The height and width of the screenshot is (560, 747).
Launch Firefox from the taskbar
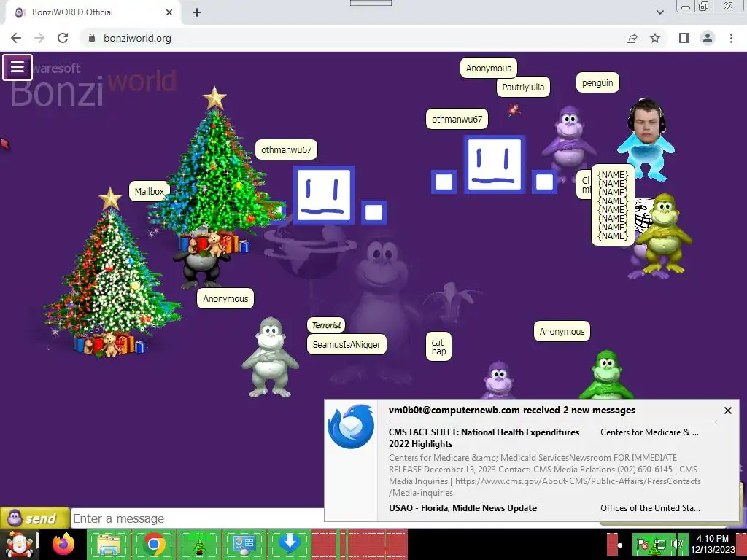pos(63,544)
